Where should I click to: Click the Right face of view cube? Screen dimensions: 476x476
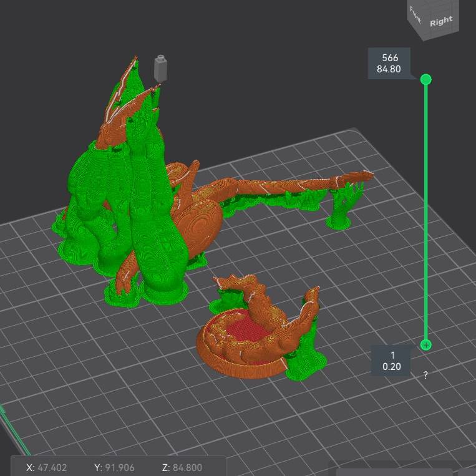pos(441,21)
